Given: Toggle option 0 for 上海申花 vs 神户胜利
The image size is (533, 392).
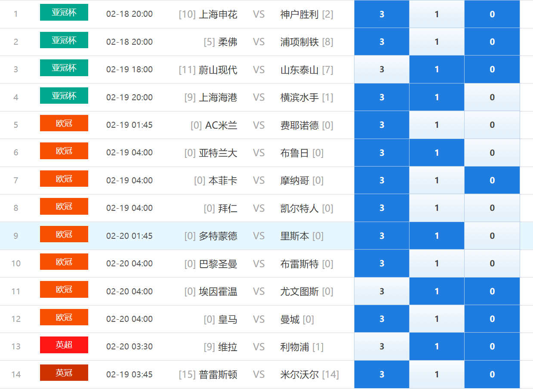Looking at the screenshot, I should (492, 14).
